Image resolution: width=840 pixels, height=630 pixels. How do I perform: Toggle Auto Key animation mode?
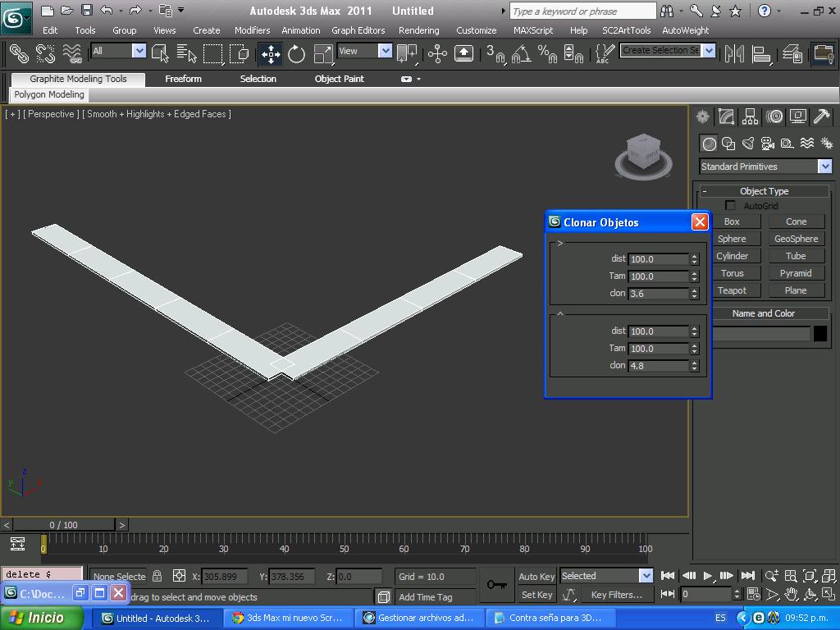coord(536,577)
